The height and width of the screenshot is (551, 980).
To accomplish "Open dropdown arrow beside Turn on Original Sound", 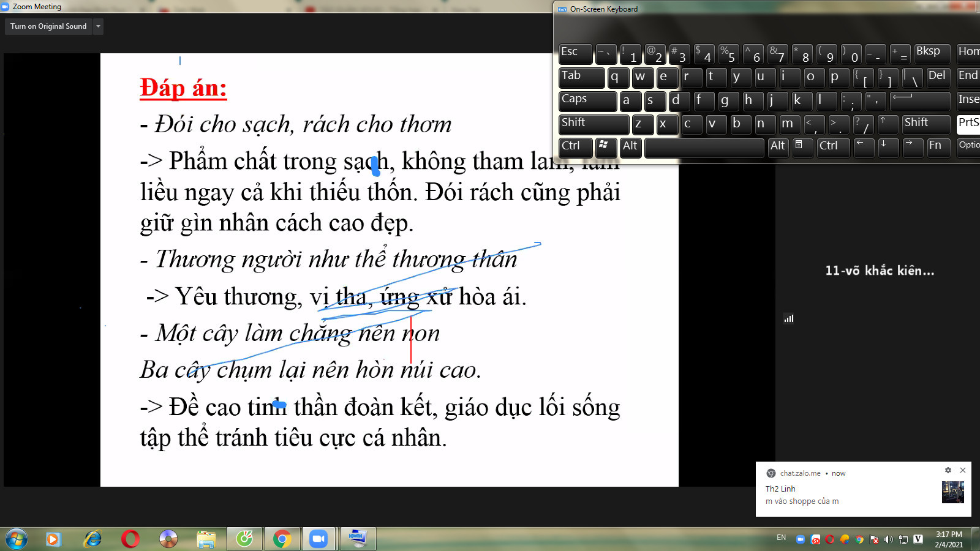I will [x=98, y=26].
